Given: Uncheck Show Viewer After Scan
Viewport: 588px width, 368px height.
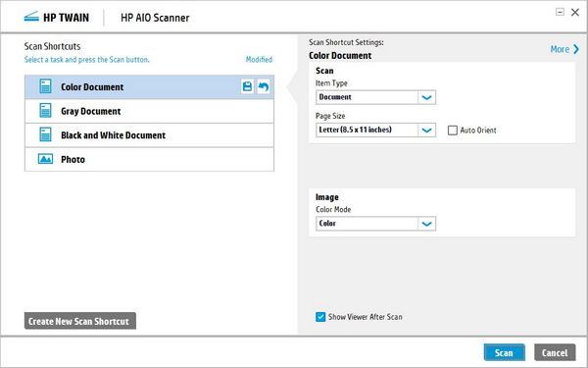Looking at the screenshot, I should 320,317.
